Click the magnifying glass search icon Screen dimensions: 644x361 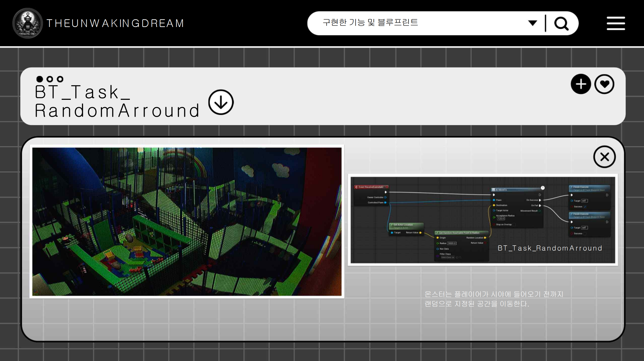click(x=561, y=24)
